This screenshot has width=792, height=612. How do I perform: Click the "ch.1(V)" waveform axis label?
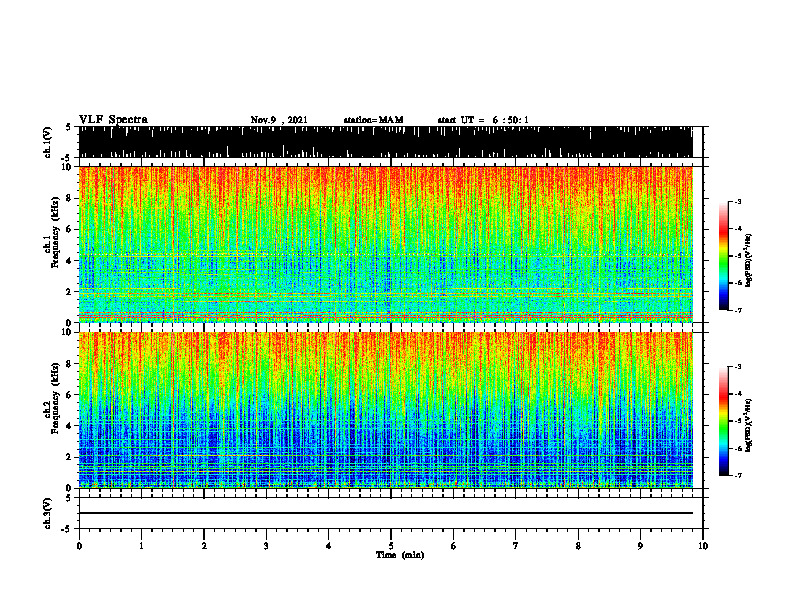click(x=48, y=142)
